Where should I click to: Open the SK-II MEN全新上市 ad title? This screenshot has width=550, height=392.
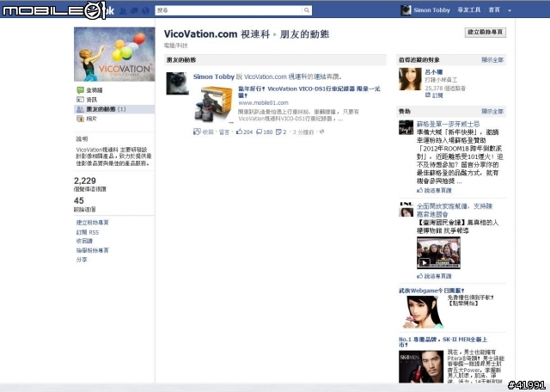(443, 342)
